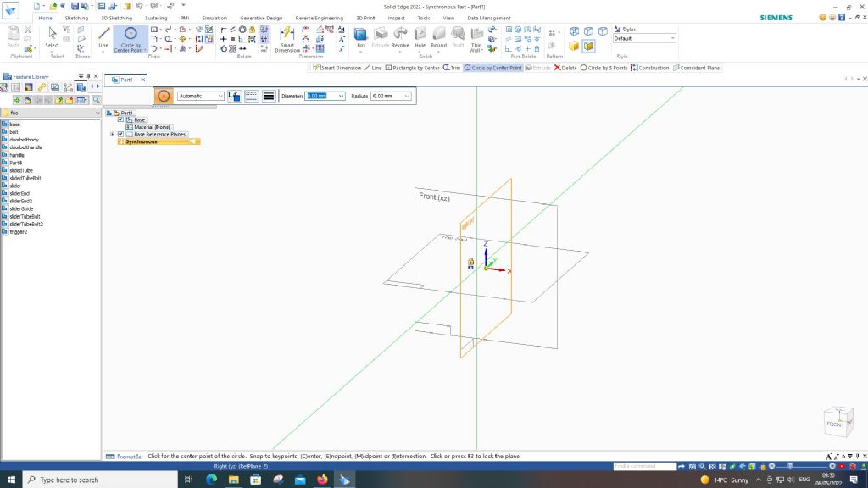The height and width of the screenshot is (488, 868).
Task: Open the Thin Wall tool
Action: [x=476, y=39]
